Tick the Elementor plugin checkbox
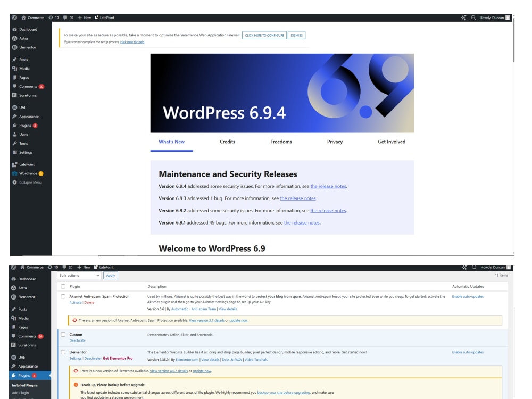 click(63, 352)
